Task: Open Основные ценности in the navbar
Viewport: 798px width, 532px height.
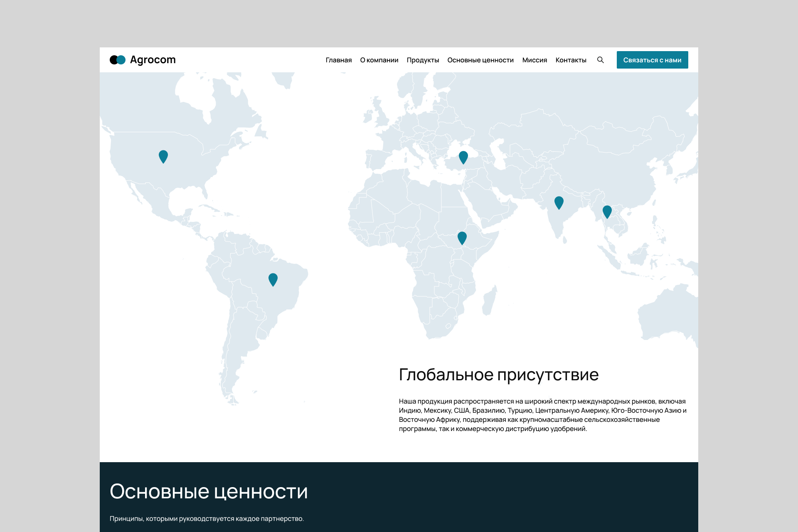Action: 480,60
